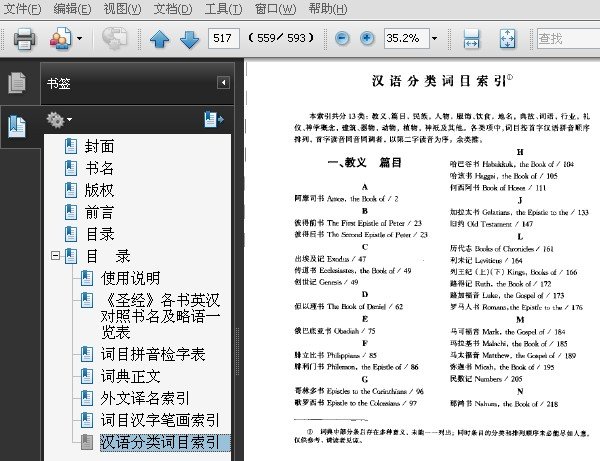Click bookmark icon beside 外文译名索引
This screenshot has height=461, width=600.
[86, 398]
